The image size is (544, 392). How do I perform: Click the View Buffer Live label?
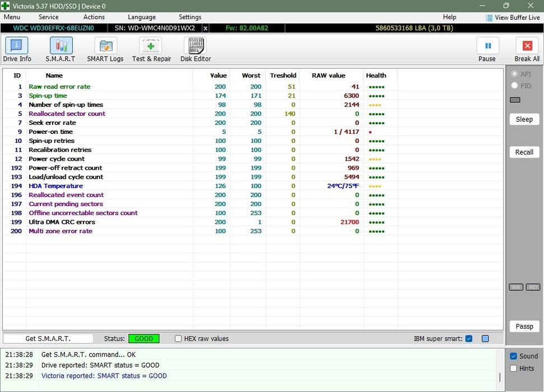pyautogui.click(x=517, y=18)
